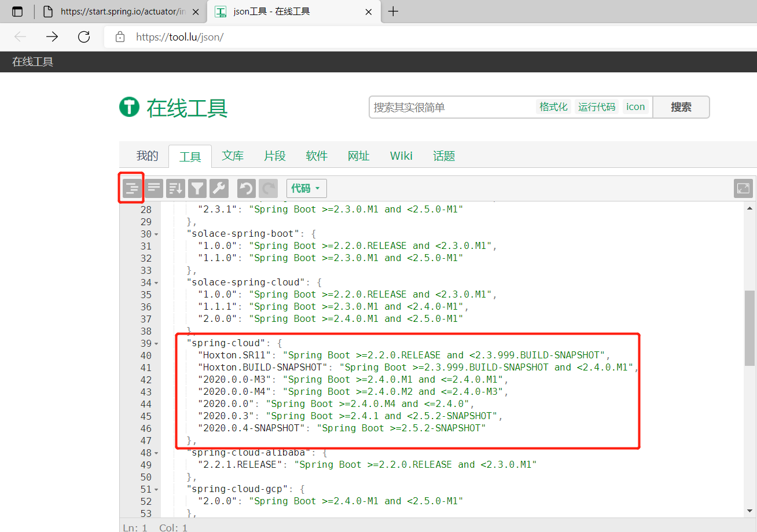The width and height of the screenshot is (757, 532).
Task: Undo last edit in JSON editor
Action: point(247,188)
